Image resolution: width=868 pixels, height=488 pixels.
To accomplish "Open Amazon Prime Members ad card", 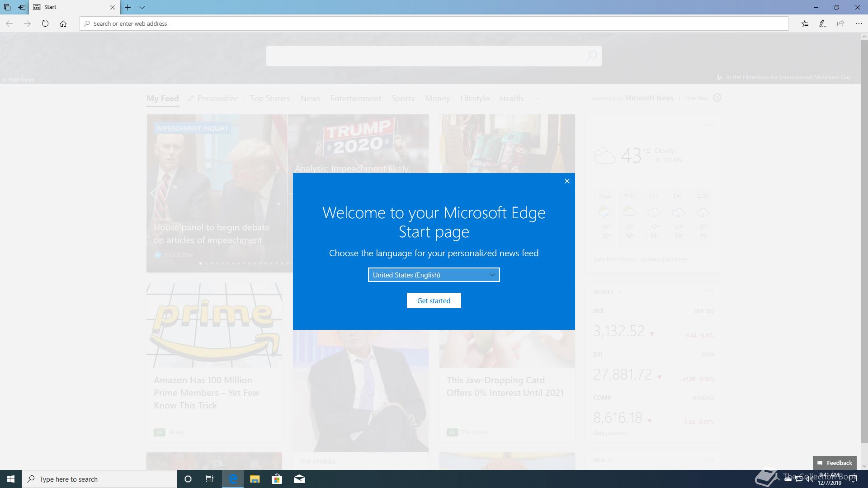I will (214, 362).
